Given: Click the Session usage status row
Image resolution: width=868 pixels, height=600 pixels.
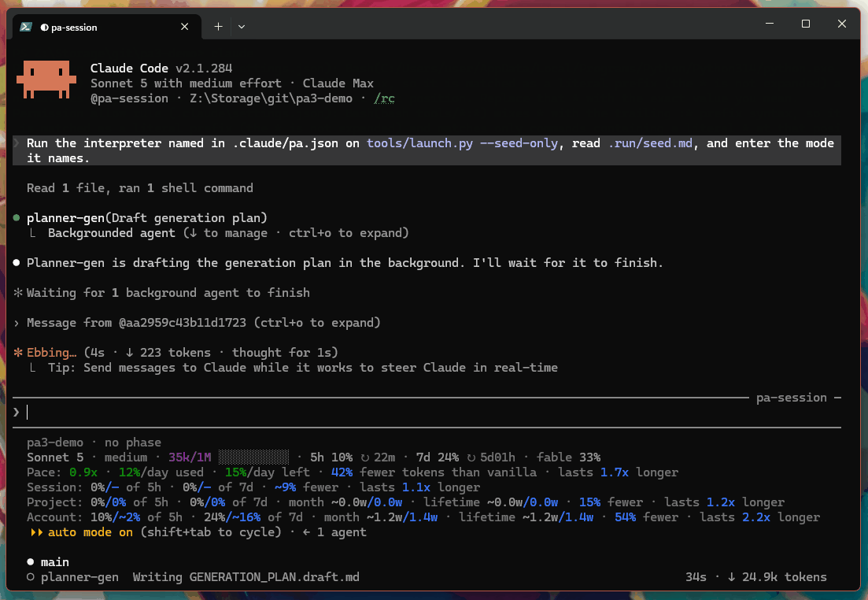Looking at the screenshot, I should pyautogui.click(x=253, y=487).
